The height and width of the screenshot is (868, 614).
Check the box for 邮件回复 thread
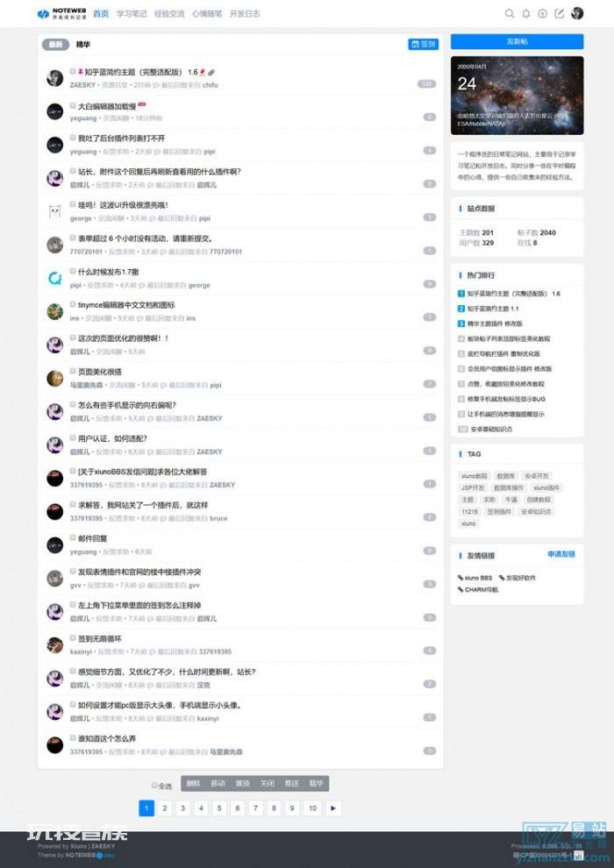click(73, 537)
